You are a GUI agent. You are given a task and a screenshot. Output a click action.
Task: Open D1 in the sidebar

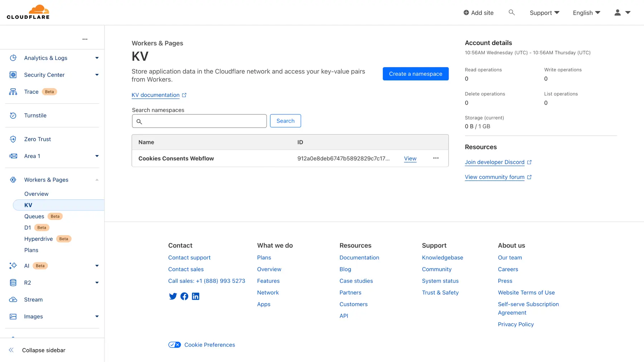click(28, 228)
